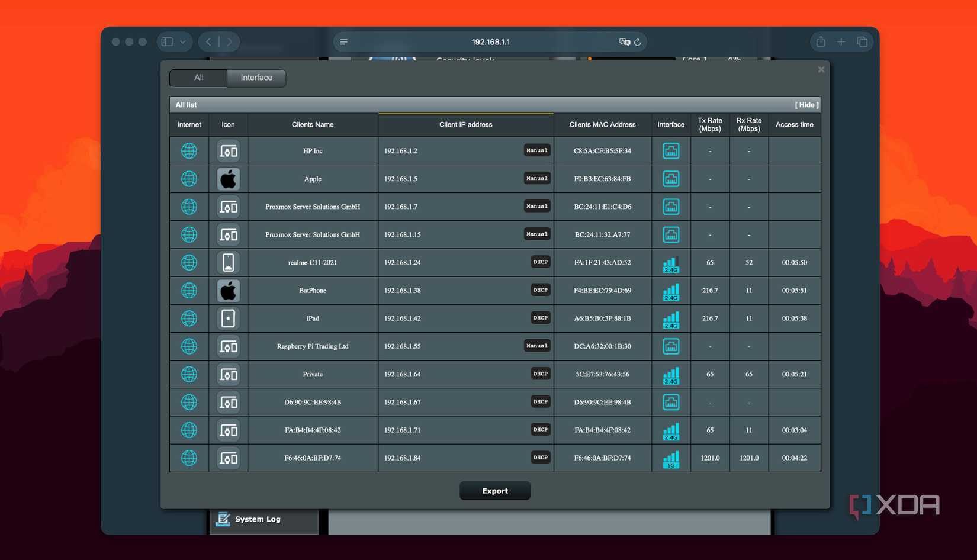977x560 pixels.
Task: Click the 192.168.1.1 address bar
Action: tap(490, 42)
